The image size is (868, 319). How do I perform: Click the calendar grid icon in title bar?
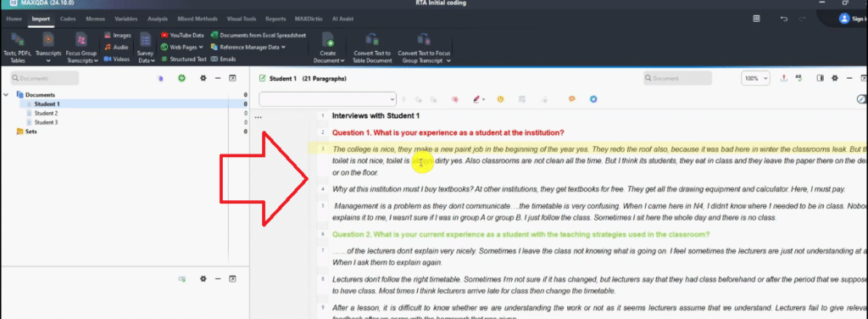tap(757, 19)
